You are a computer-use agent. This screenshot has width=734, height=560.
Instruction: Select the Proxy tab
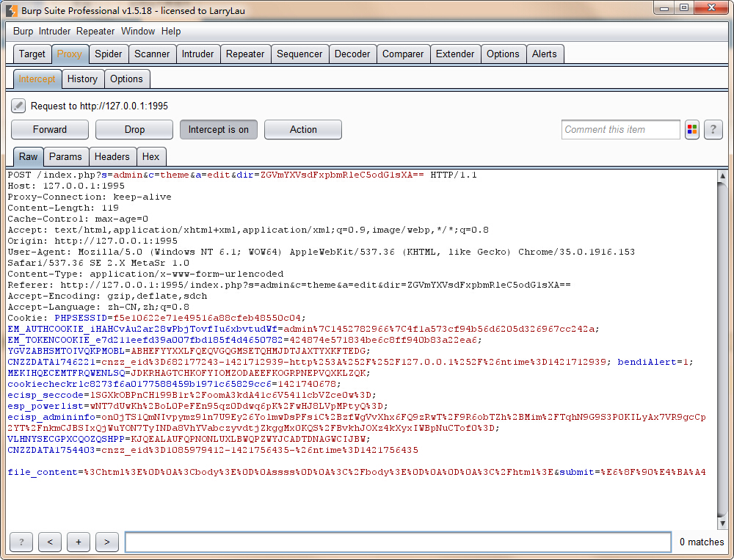point(70,54)
